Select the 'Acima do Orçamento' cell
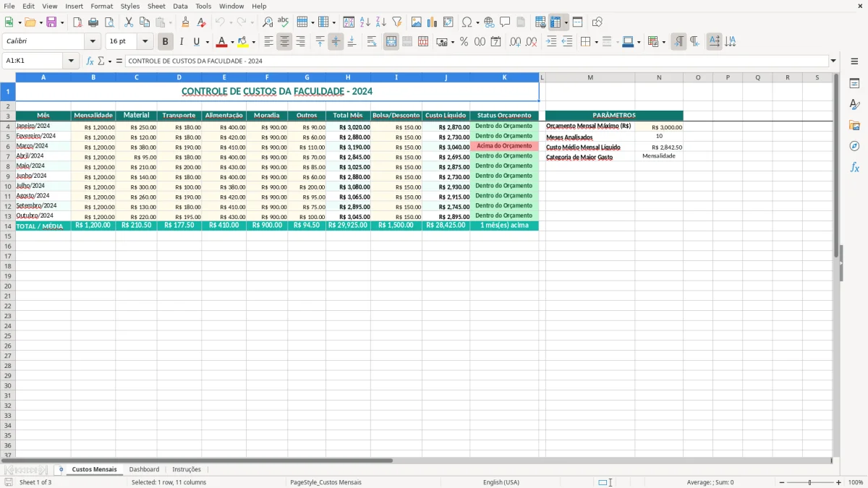 point(504,146)
